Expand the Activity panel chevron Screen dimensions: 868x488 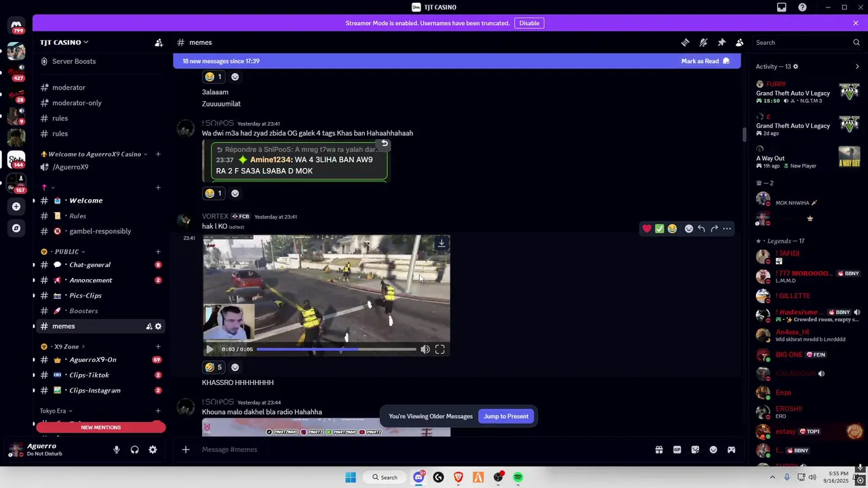click(857, 66)
